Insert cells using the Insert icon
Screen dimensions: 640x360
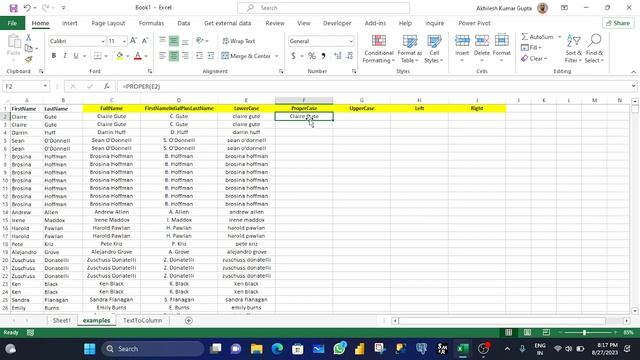[462, 41]
